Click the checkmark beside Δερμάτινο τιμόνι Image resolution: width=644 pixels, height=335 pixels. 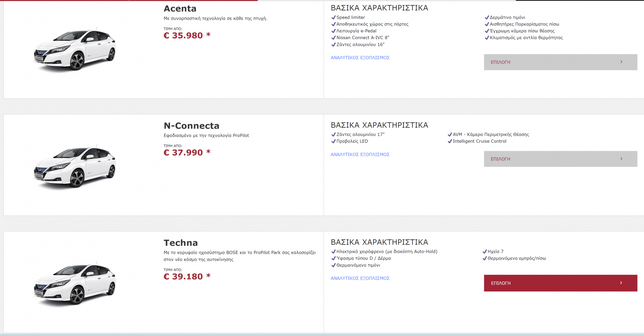pos(487,17)
